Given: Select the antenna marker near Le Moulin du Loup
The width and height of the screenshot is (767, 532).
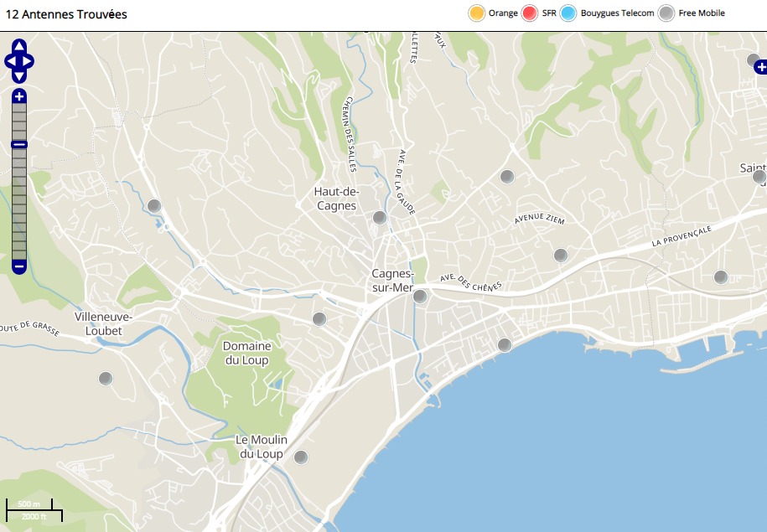Looking at the screenshot, I should click(x=301, y=457).
